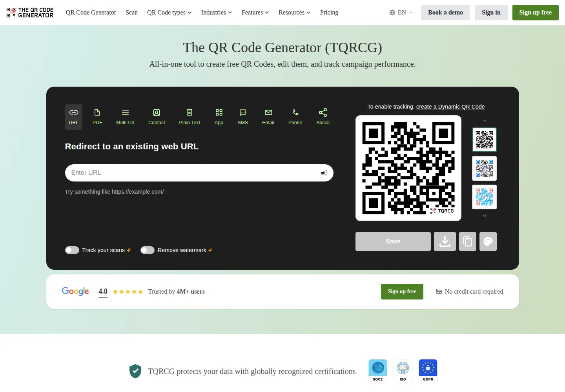
Task: Select the SMS QR code type
Action: click(243, 117)
